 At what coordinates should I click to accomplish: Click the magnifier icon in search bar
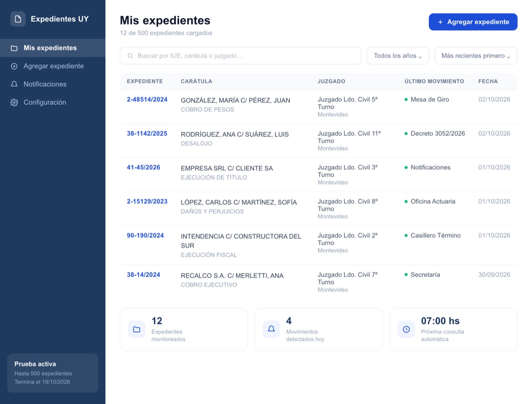point(130,56)
